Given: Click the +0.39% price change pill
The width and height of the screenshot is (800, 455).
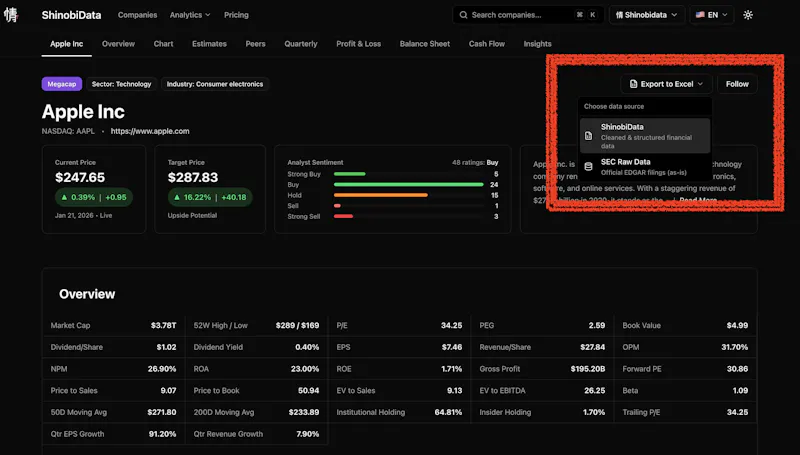Looking at the screenshot, I should 94,197.
